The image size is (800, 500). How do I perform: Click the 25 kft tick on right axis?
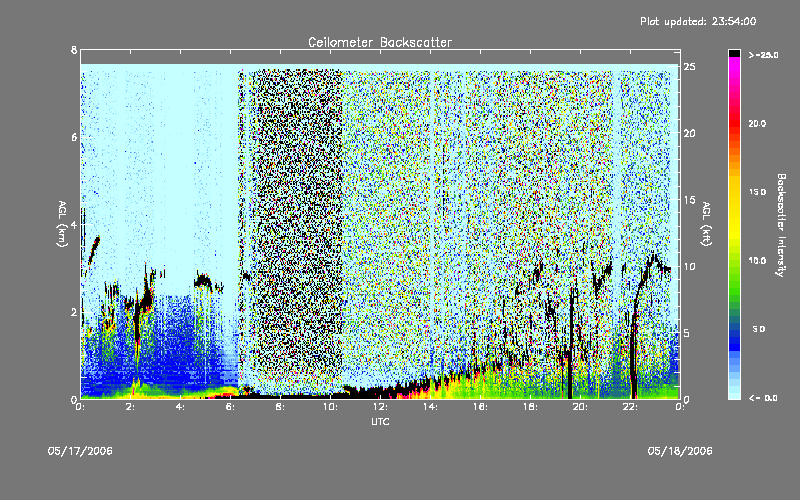click(x=689, y=67)
